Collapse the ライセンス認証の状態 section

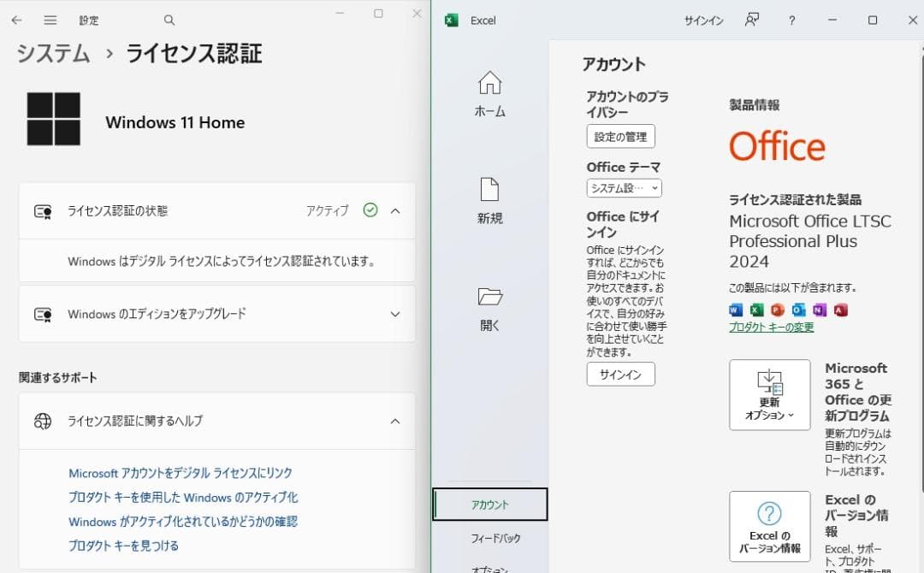394,210
